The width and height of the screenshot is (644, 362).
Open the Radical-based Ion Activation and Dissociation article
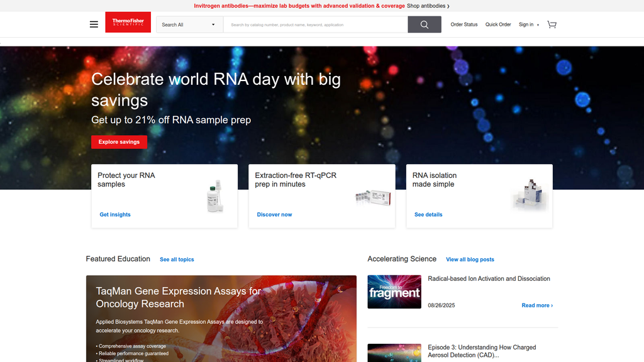(489, 278)
